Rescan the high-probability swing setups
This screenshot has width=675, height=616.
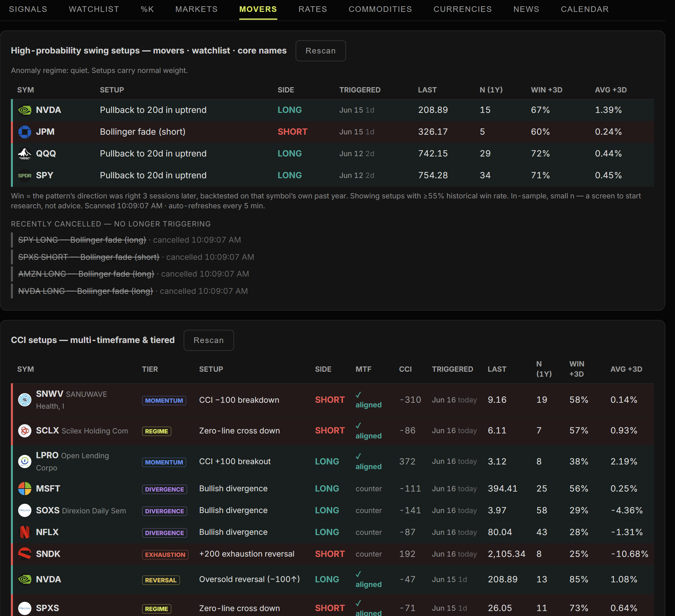[x=320, y=51]
